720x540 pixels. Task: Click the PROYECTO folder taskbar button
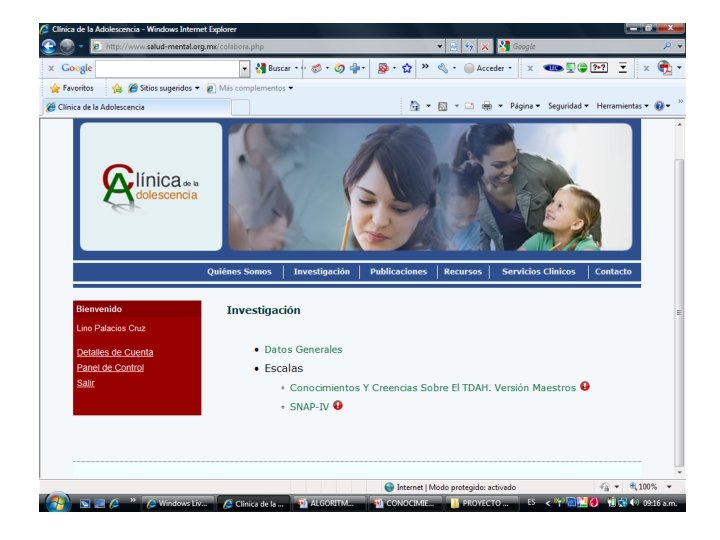(481, 503)
